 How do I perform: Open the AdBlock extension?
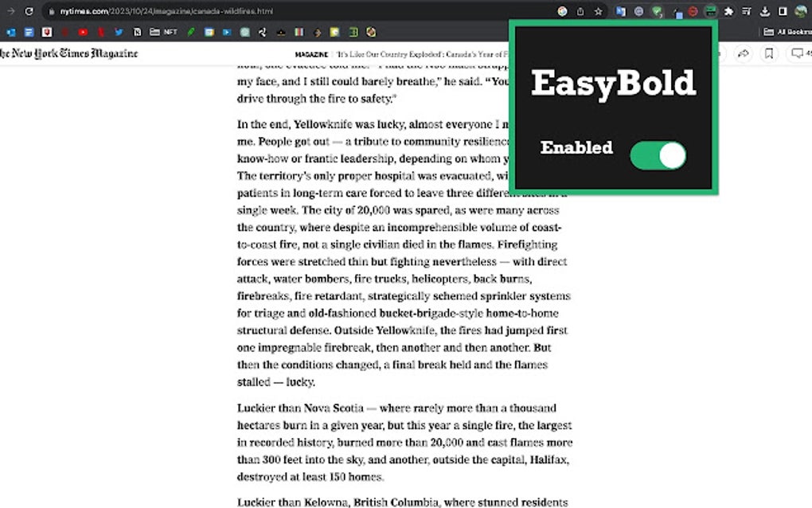pos(693,11)
